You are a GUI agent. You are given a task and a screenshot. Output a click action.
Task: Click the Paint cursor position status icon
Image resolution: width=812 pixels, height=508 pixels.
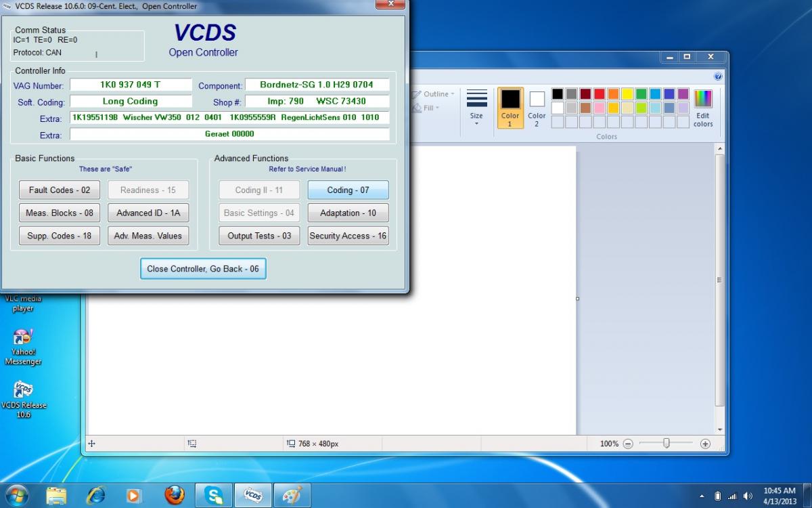pos(92,444)
